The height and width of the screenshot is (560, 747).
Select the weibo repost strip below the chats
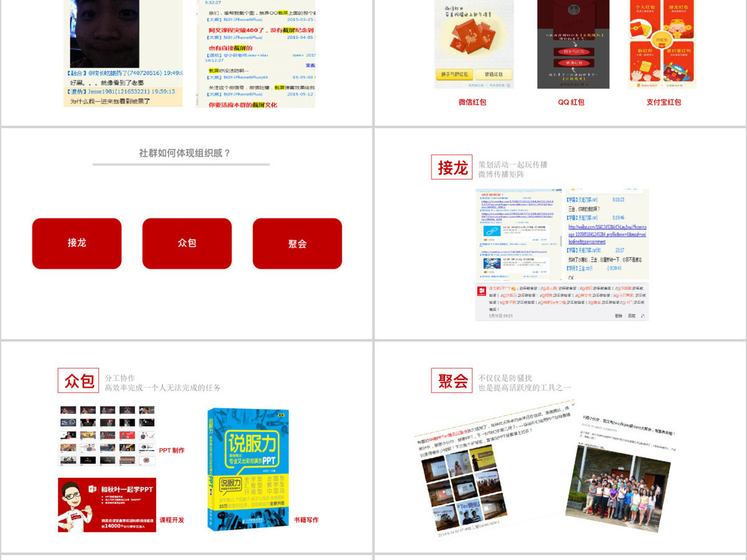(562, 301)
